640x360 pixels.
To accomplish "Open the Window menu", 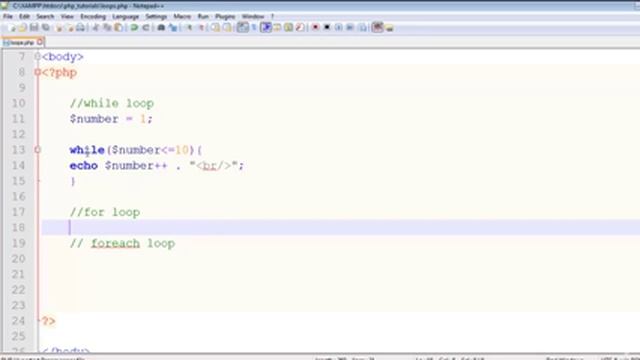I will [253, 17].
